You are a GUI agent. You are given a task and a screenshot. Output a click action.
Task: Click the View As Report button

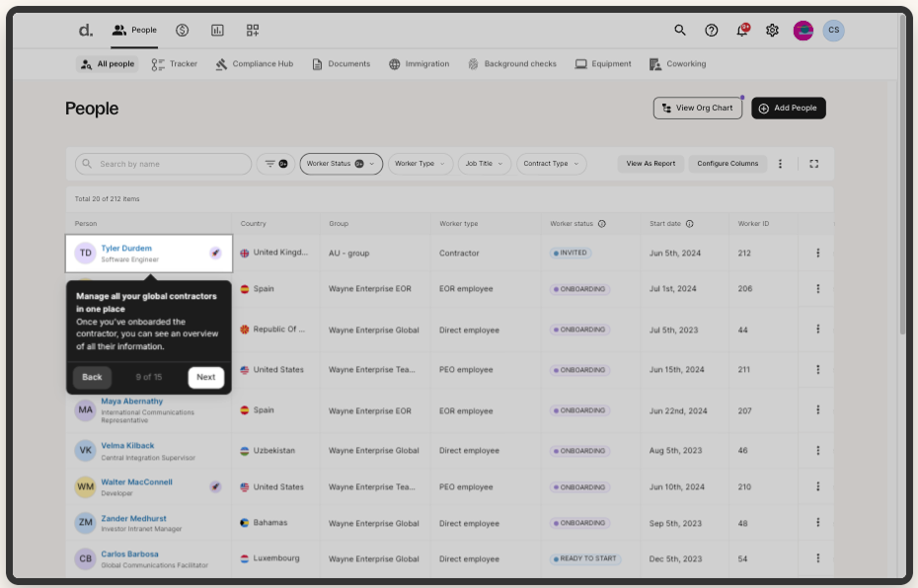pos(650,164)
